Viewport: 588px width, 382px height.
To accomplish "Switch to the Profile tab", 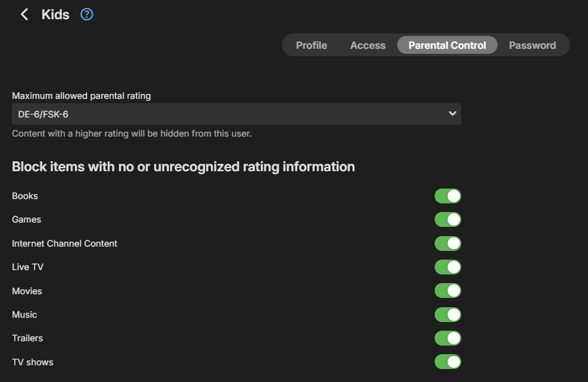I will [312, 45].
